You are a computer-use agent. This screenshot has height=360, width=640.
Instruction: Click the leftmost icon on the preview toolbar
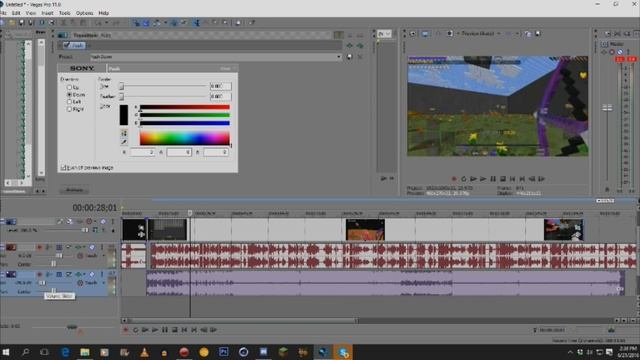413,34
